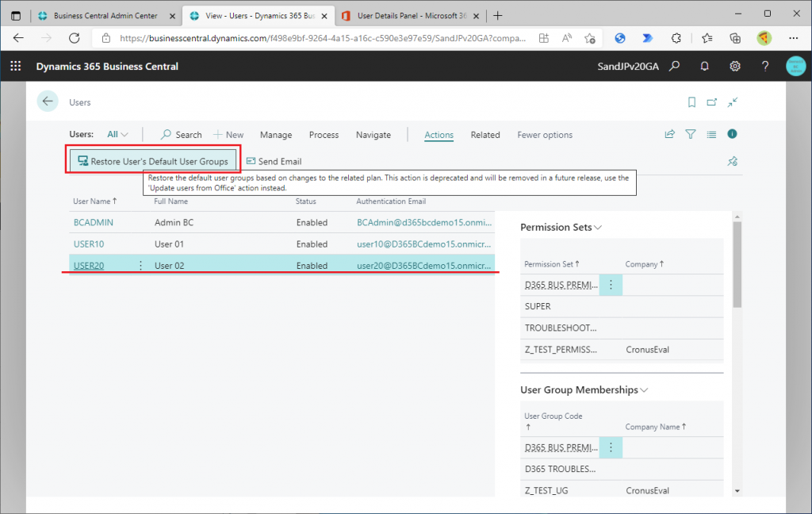812x514 pixels.
Task: Toggle the filter pane funnel icon
Action: [691, 134]
